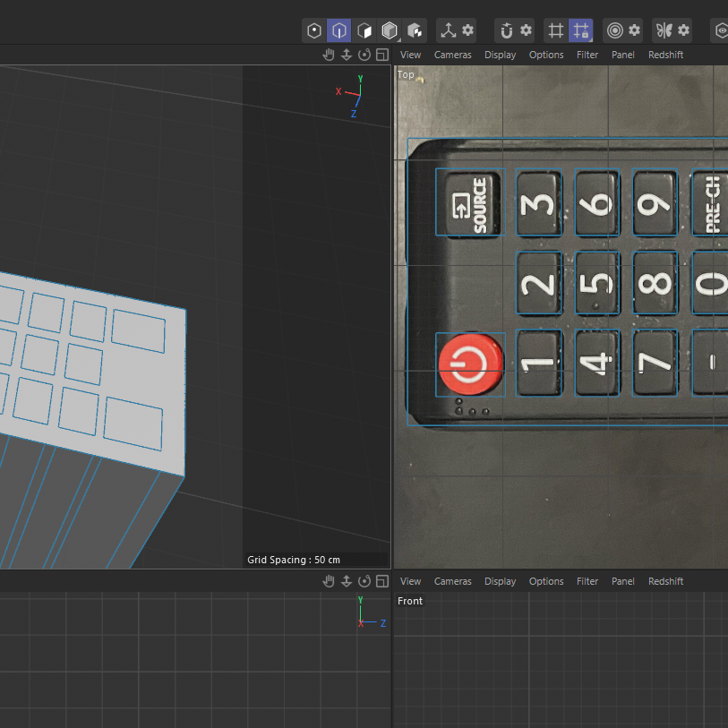Click the dark filled hexagon shading icon
Image resolution: width=728 pixels, height=728 pixels.
(390, 30)
